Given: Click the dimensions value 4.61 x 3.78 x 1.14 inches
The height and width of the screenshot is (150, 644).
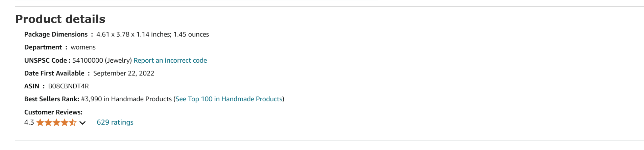Looking at the screenshot, I should 134,34.
